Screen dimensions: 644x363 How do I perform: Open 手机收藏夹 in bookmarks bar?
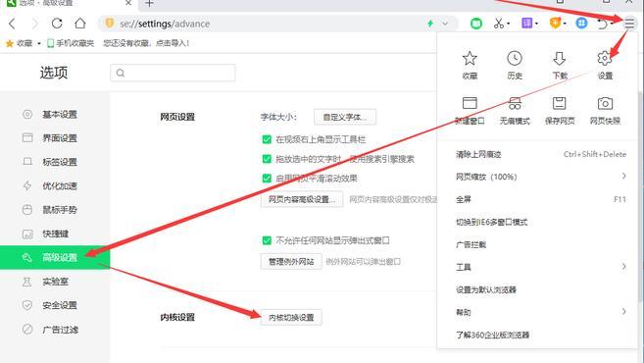pos(71,43)
